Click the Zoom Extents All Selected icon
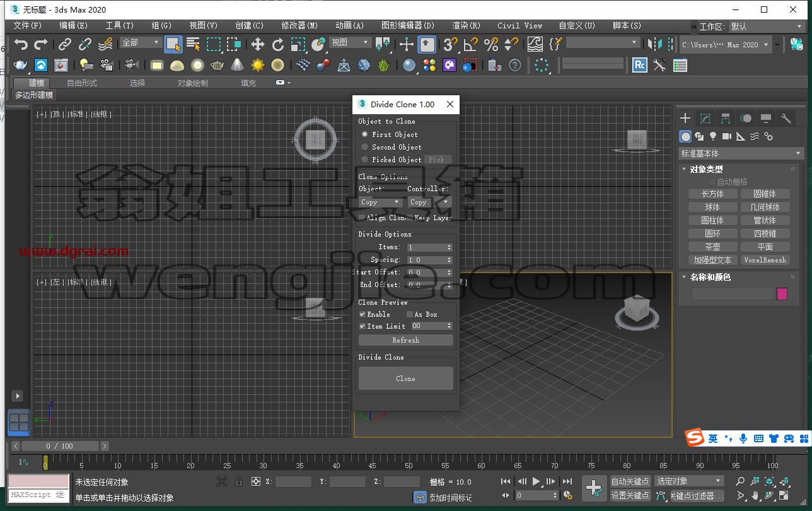This screenshot has height=511, width=812. click(784, 481)
